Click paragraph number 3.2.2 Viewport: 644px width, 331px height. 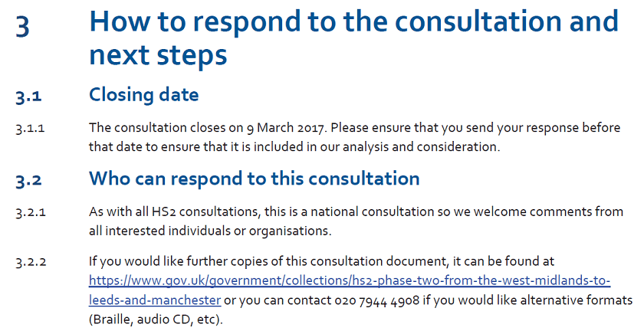31,262
